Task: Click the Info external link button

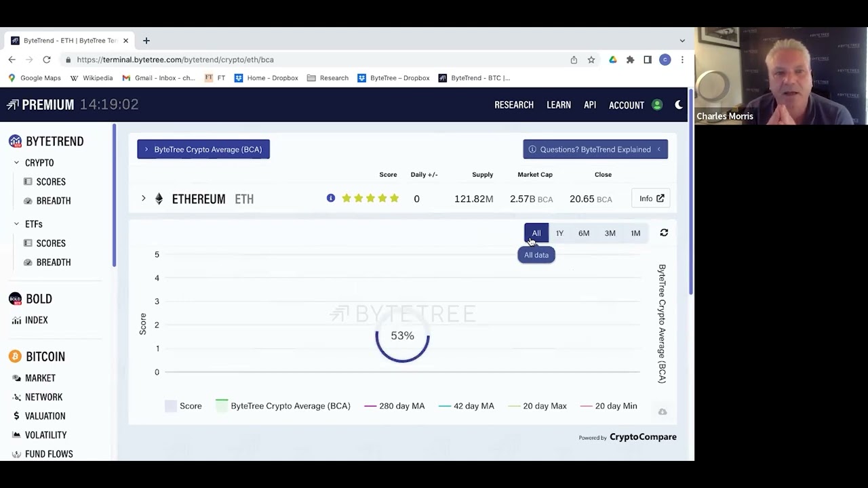Action: click(651, 199)
